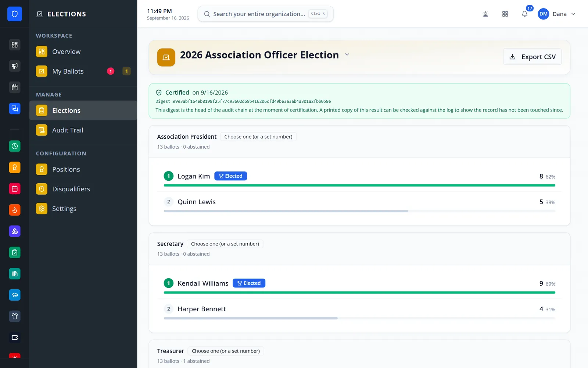Click the "11:49 PM" time display

(159, 11)
